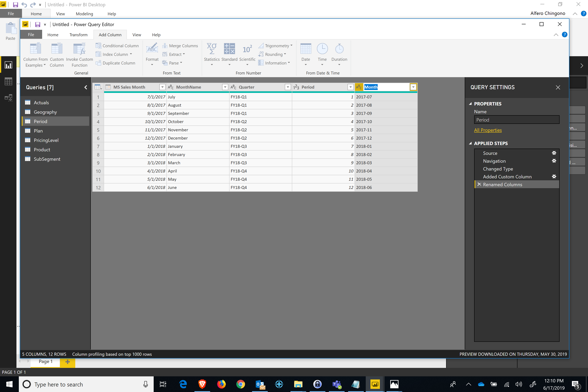Open Query Editor View tab

137,35
